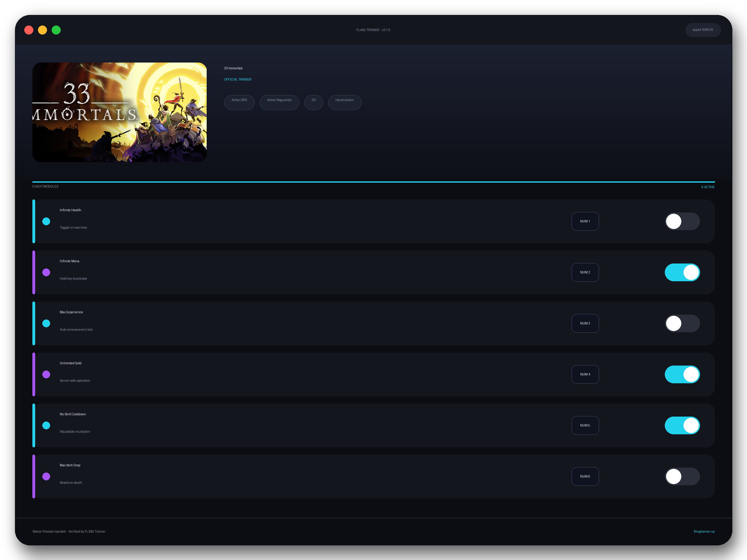Click the purple dot beside Unlimited Gold
Screen dimensions: 747x560
tap(46, 374)
